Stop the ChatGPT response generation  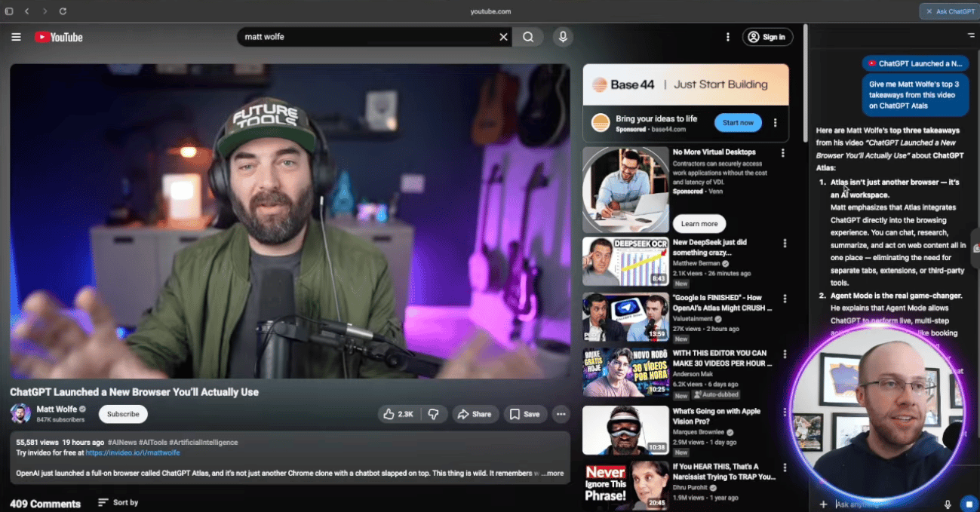click(968, 504)
